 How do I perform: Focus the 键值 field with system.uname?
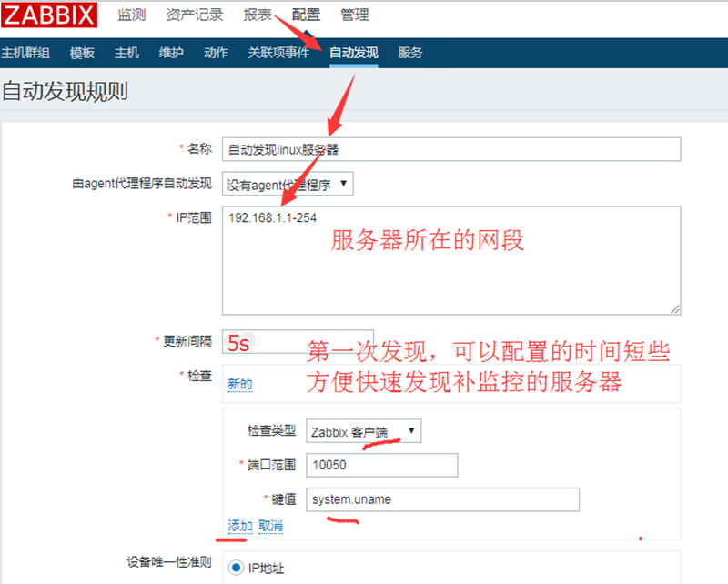click(442, 499)
